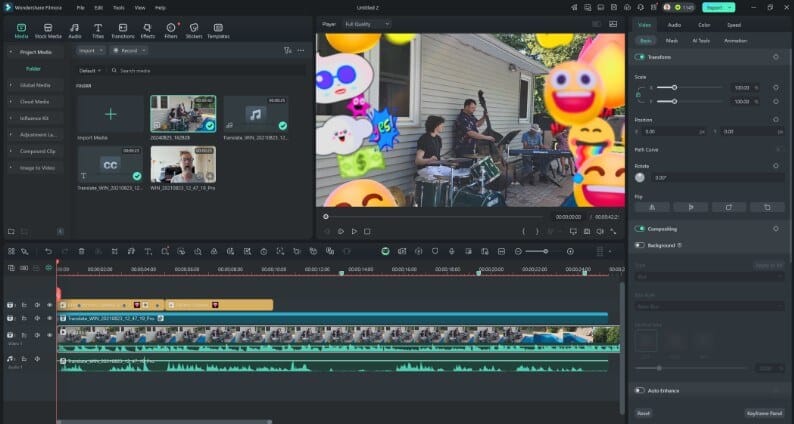Open the Stickers library

tap(193, 29)
